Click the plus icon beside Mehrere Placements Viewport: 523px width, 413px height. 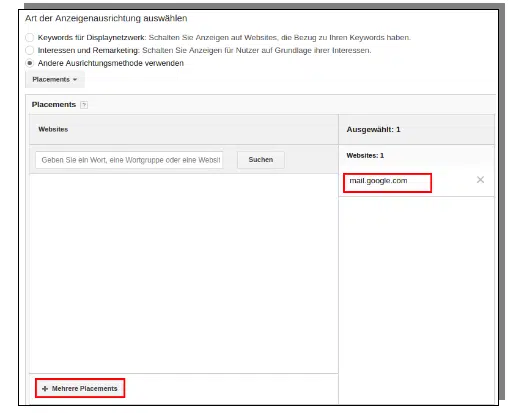coord(45,389)
